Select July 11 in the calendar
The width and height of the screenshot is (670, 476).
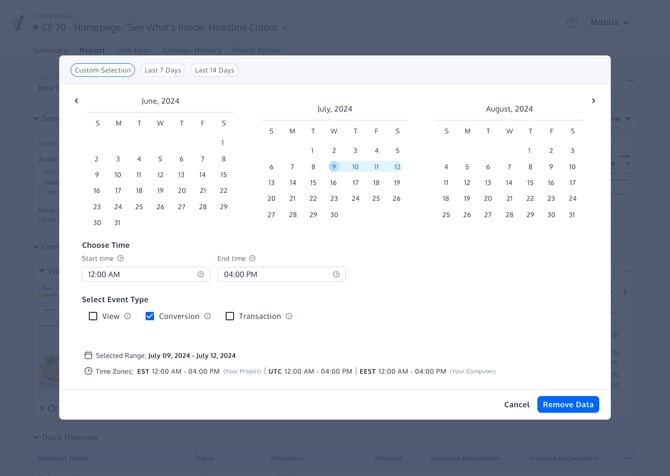click(x=376, y=167)
